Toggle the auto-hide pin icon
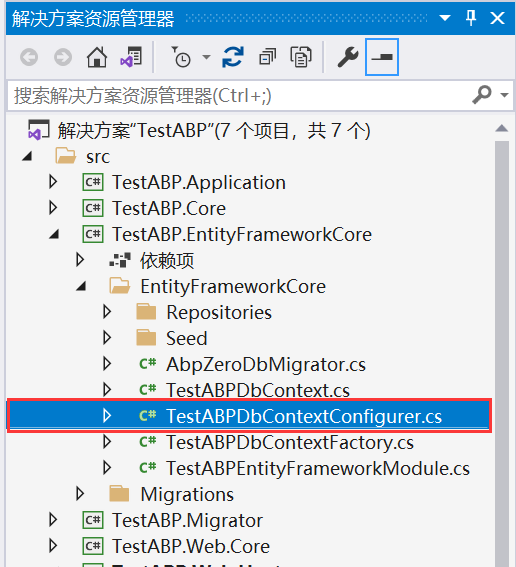The height and width of the screenshot is (567, 516). pyautogui.click(x=471, y=18)
